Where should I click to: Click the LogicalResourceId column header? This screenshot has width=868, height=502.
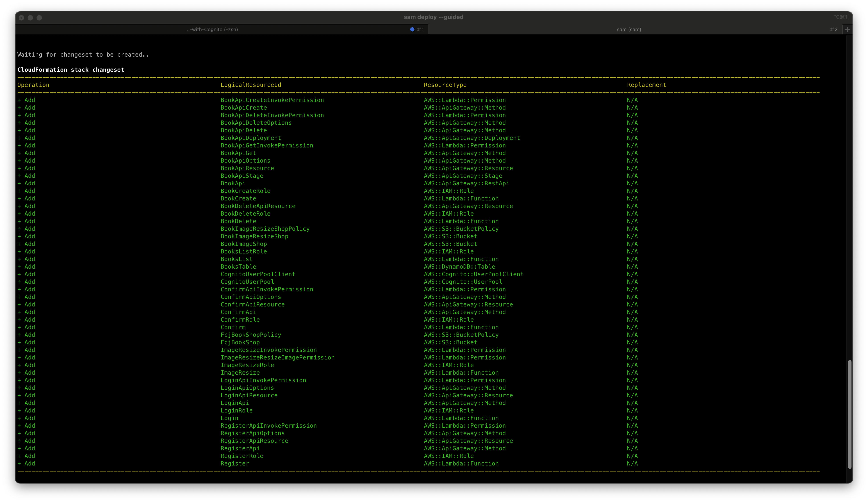point(251,85)
